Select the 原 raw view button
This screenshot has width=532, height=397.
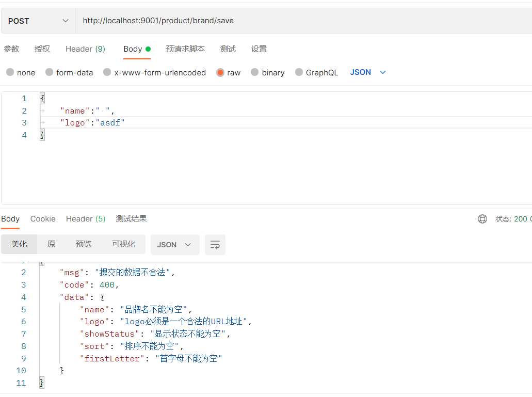point(51,244)
